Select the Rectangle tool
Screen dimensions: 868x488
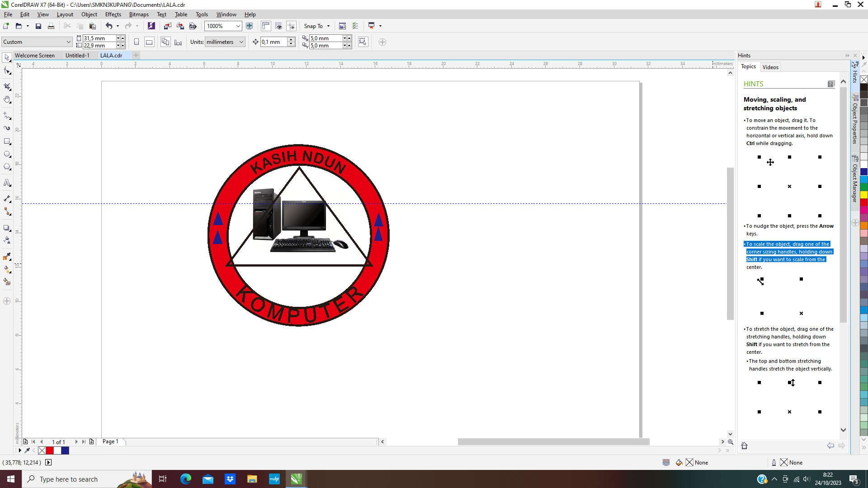click(7, 142)
